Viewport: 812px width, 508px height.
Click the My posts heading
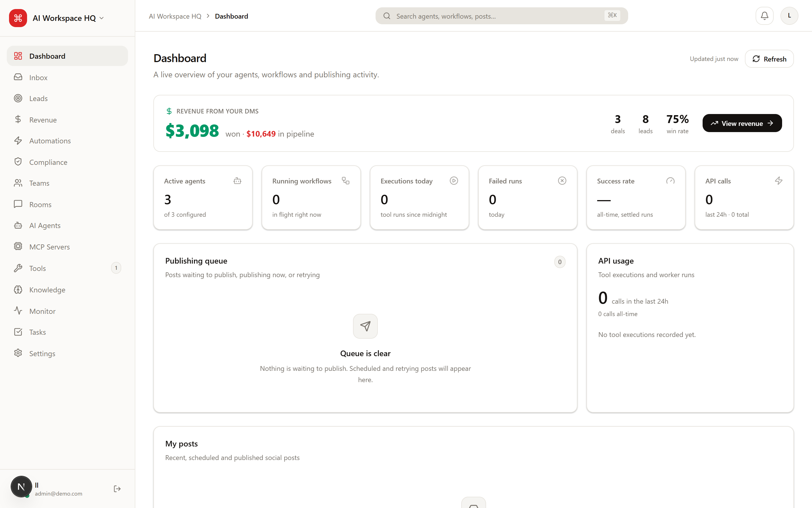pyautogui.click(x=182, y=444)
